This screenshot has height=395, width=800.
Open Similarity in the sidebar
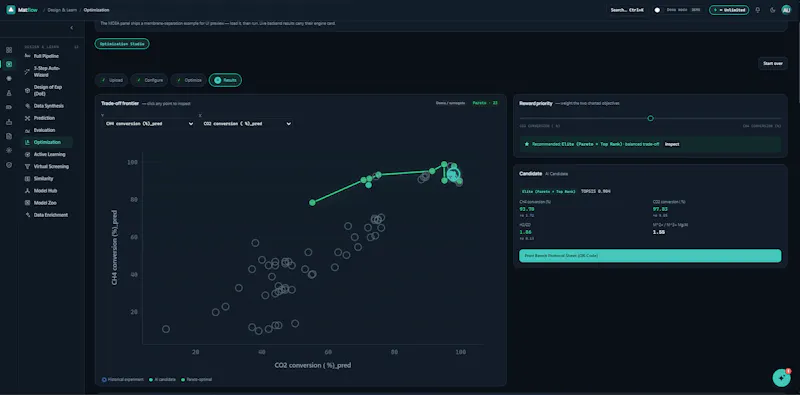(43, 179)
